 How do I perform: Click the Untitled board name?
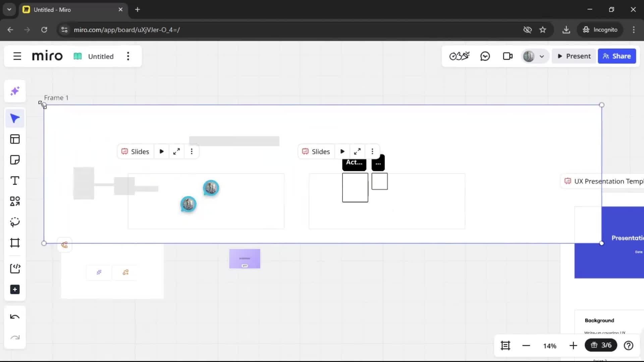pyautogui.click(x=101, y=56)
